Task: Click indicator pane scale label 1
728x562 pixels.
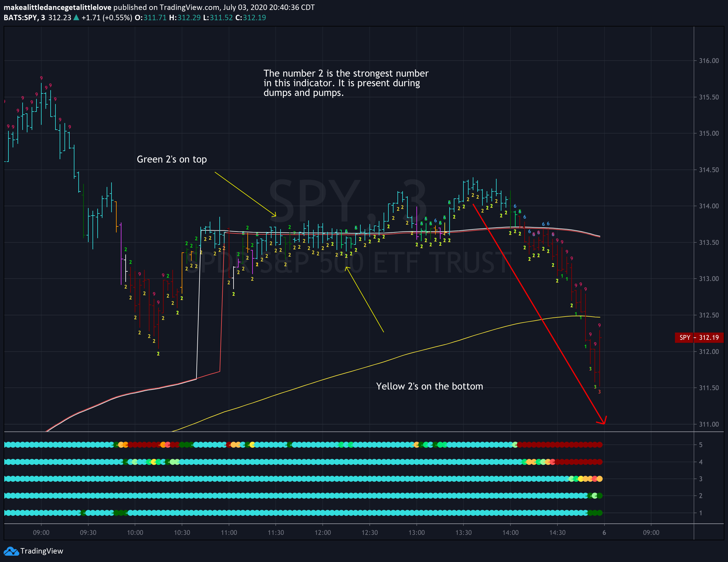Action: 701,513
